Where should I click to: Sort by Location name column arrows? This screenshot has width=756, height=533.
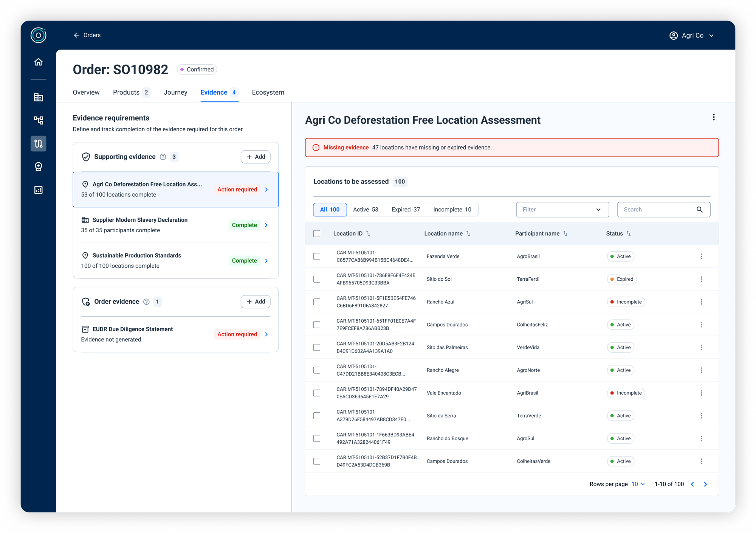[x=468, y=233]
